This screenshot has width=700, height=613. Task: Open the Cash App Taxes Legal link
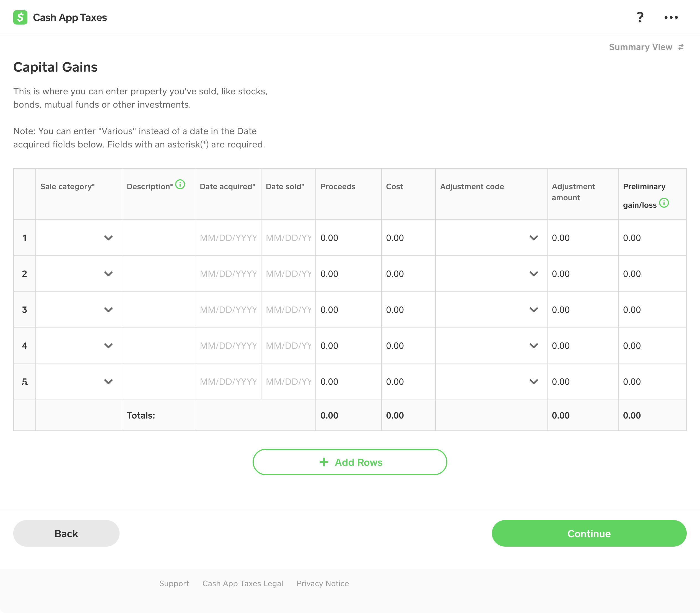243,584
